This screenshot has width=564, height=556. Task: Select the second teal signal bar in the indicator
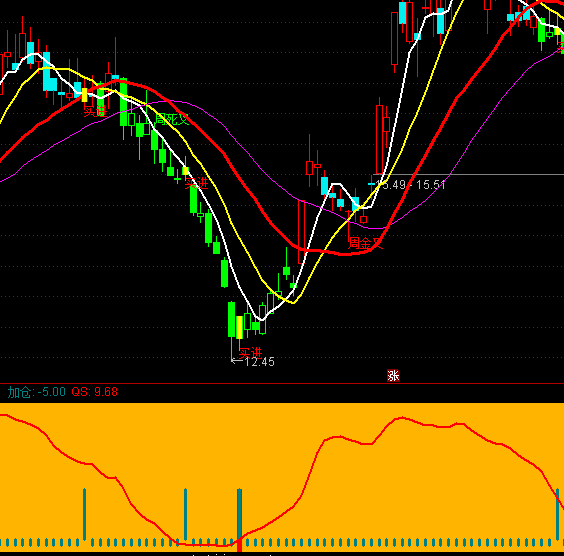click(186, 514)
